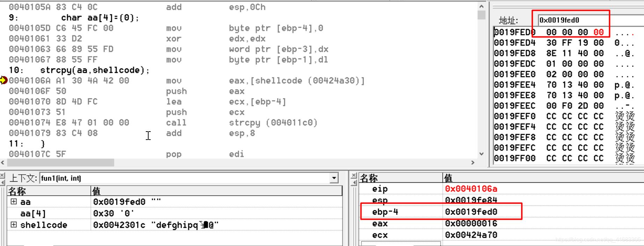Select the eax register row

(x=501, y=223)
